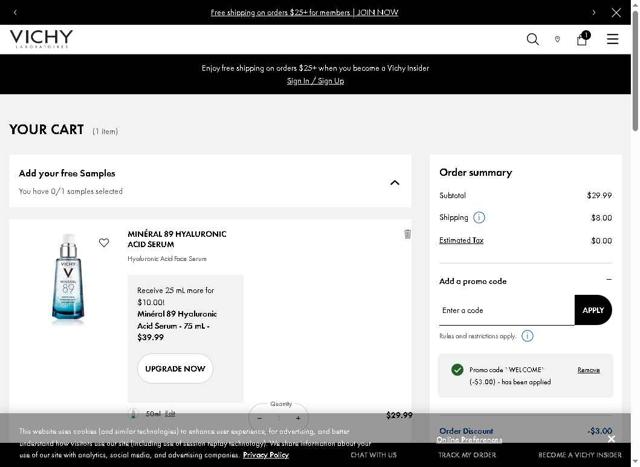Click UPGRADE NOW button
The height and width of the screenshot is (467, 640).
175,369
